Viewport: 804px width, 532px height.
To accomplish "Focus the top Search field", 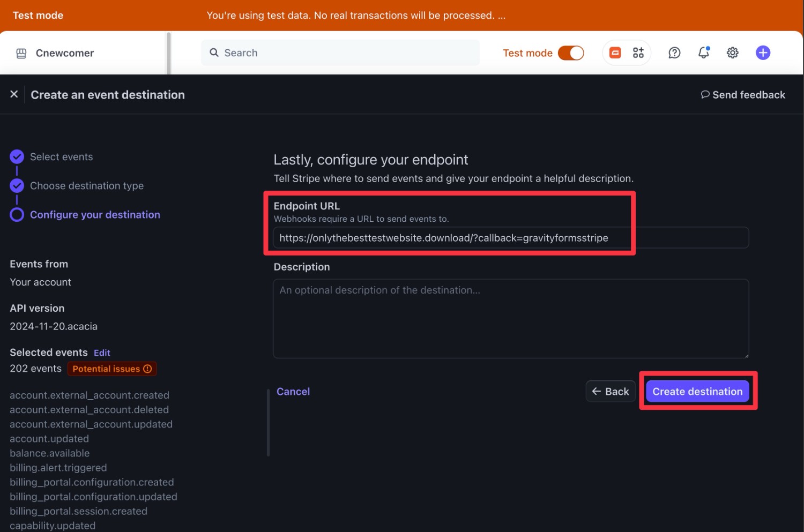I will point(340,53).
